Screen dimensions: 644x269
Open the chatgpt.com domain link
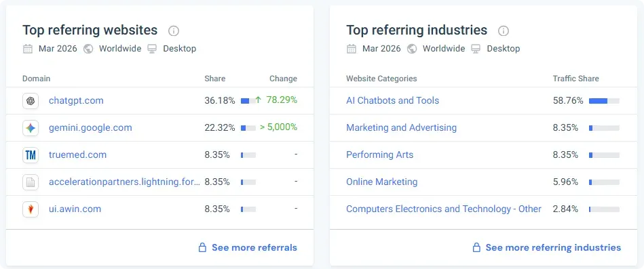pos(76,100)
